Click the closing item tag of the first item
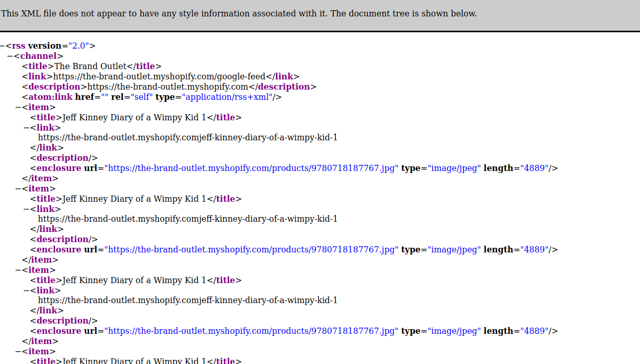This screenshot has height=364, width=640. [x=40, y=178]
